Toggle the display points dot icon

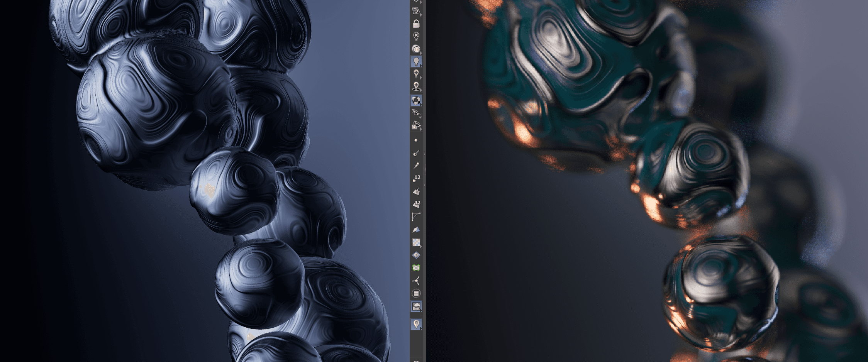click(x=416, y=140)
